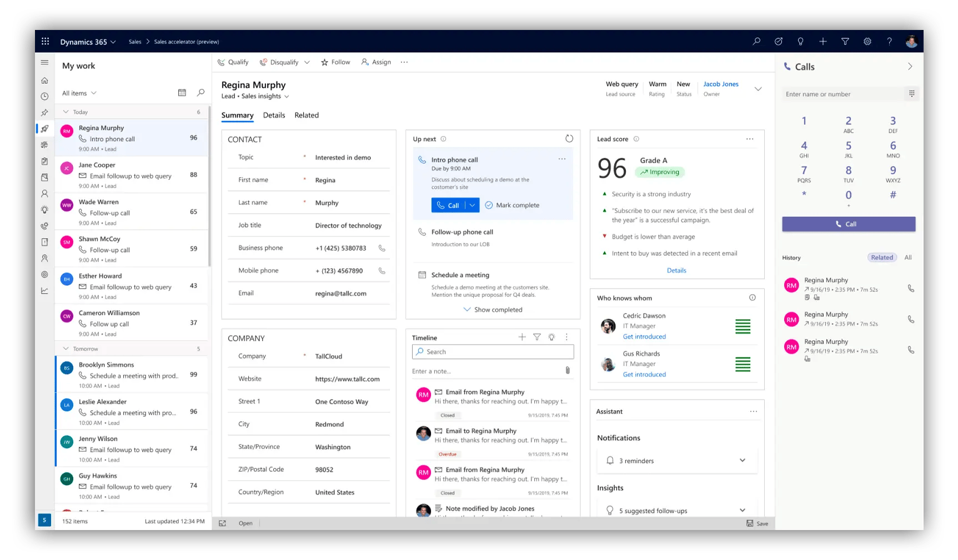The image size is (958, 560).
Task: Open lead score Details link
Action: pos(676,271)
